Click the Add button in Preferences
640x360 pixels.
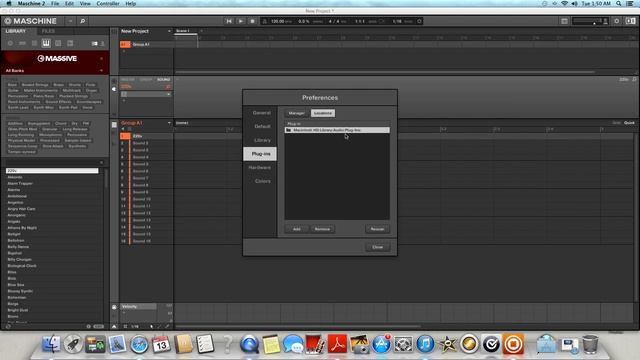tap(297, 229)
